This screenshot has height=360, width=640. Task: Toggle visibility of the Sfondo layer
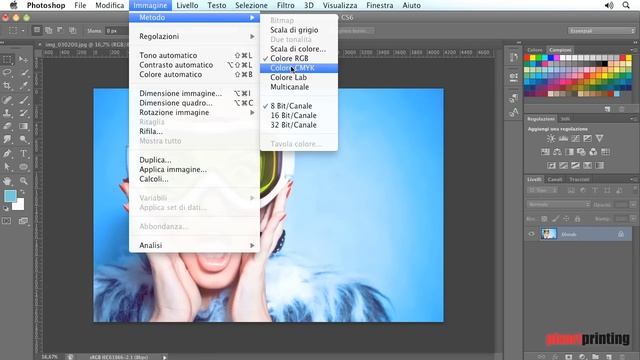coord(531,234)
